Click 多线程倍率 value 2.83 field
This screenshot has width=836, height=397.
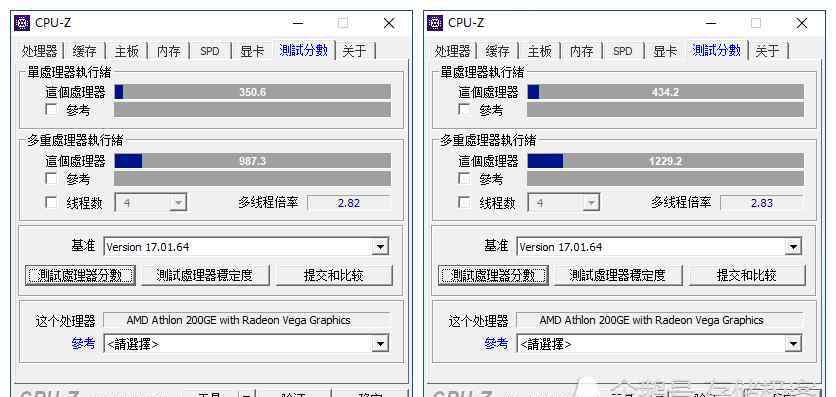tap(762, 203)
